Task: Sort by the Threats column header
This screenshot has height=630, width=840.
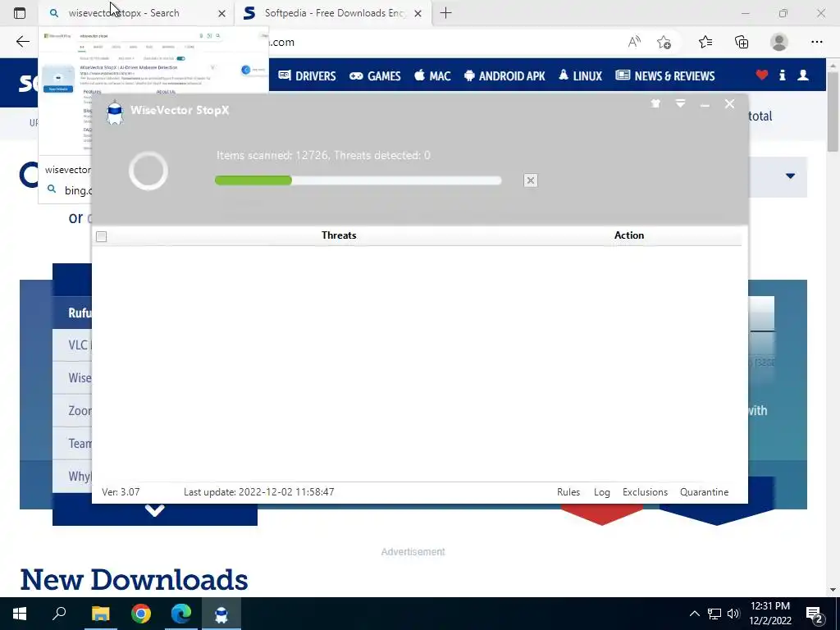Action: 339,235
